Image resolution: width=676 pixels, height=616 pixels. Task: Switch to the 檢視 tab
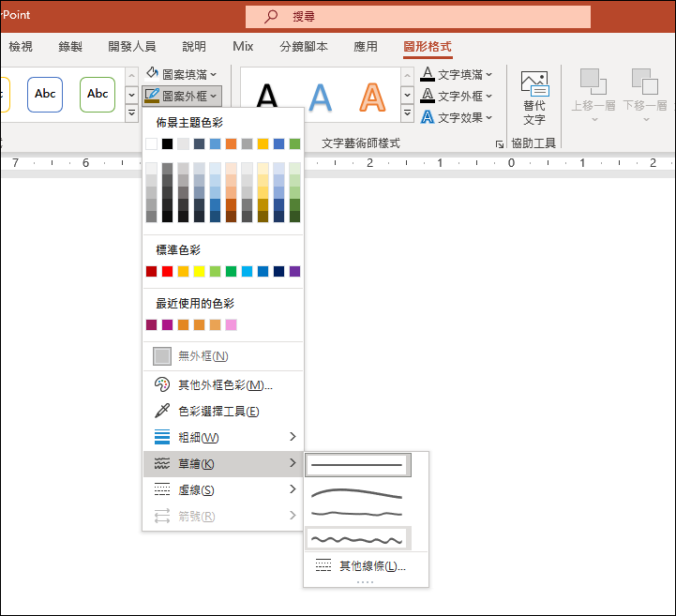point(21,46)
